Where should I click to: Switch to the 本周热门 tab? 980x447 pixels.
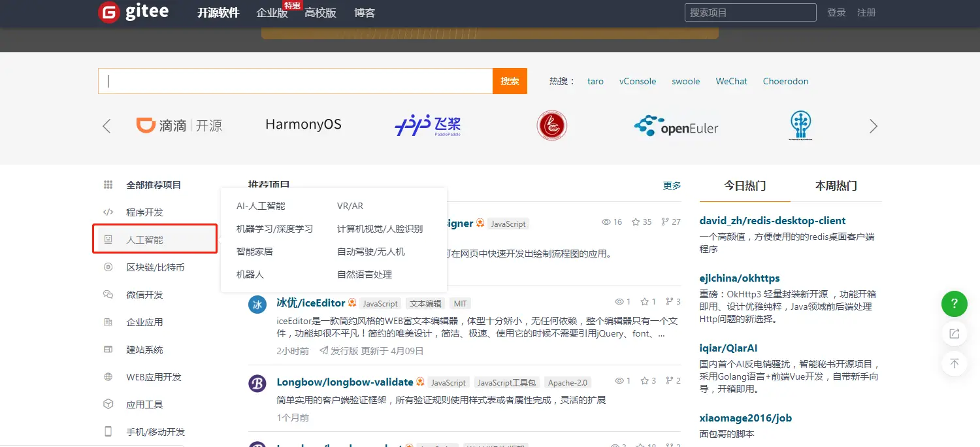(x=836, y=186)
